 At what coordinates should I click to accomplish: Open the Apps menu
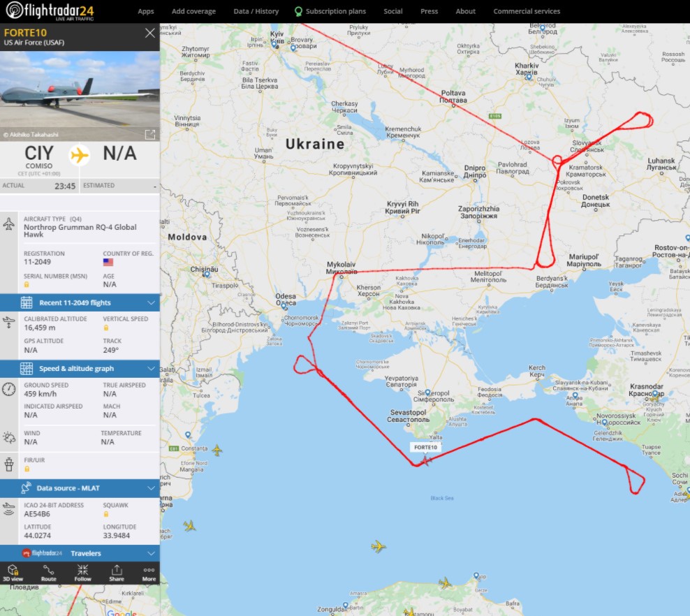(146, 11)
